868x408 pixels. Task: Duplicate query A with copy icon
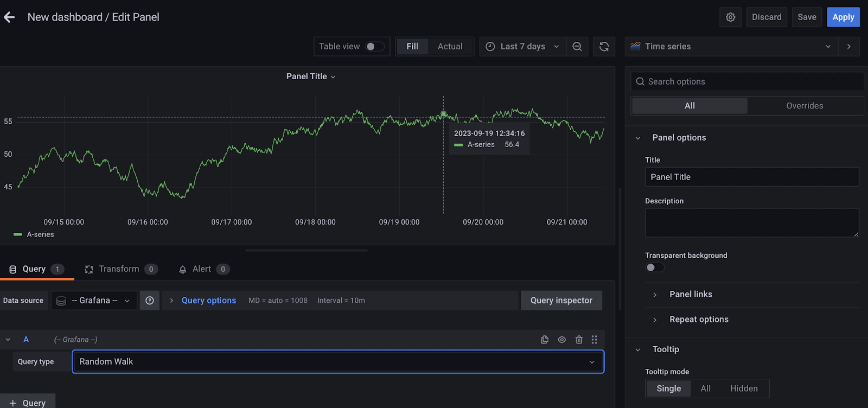[x=545, y=340]
